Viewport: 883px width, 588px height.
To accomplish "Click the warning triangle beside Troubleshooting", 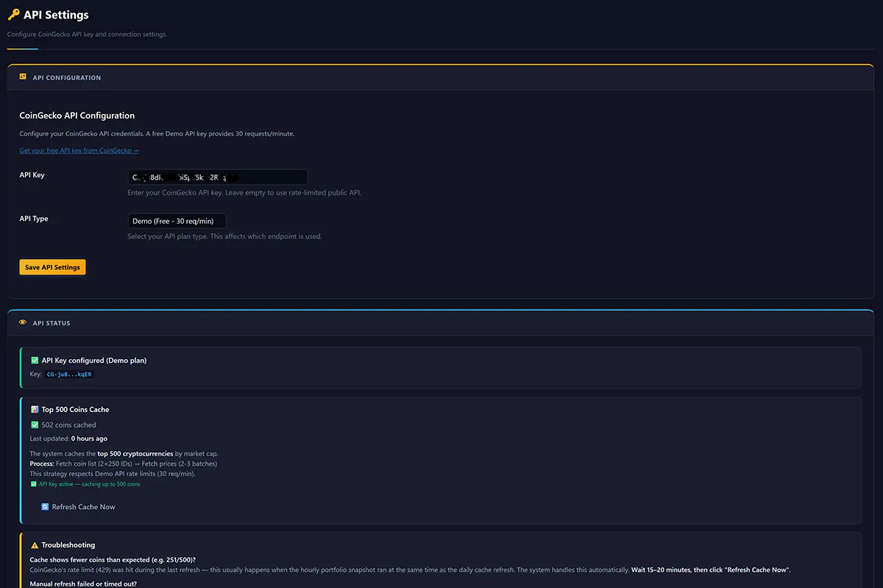I will [35, 545].
